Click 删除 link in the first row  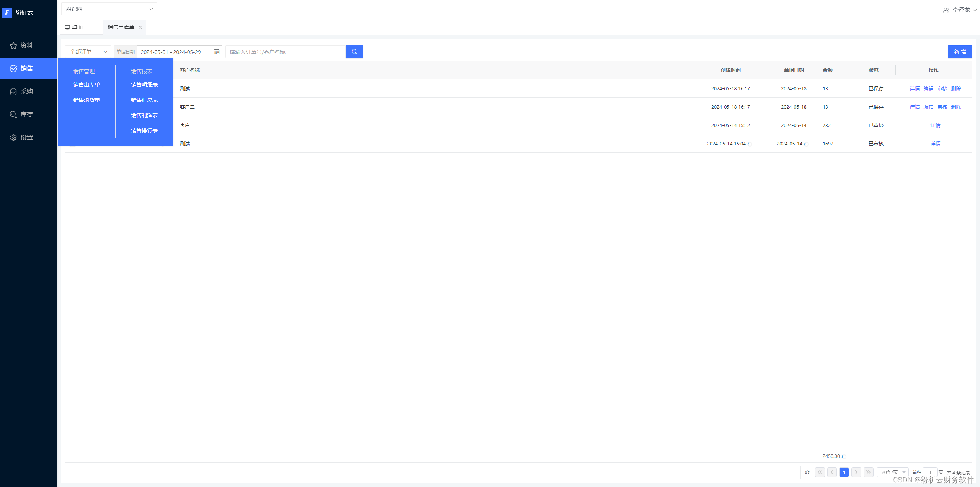tap(956, 88)
